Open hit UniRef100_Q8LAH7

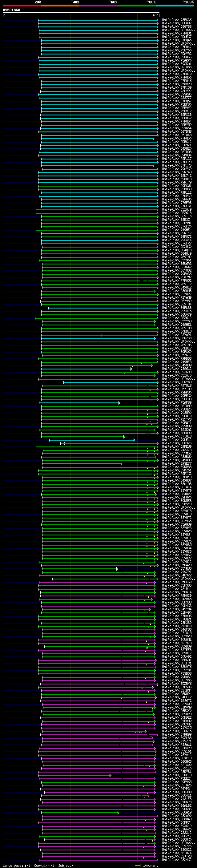point(177,23)
